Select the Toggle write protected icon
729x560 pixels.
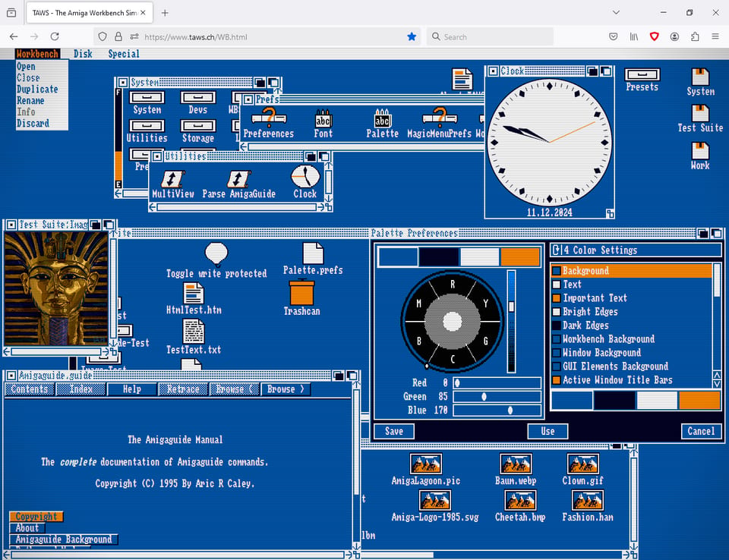pos(216,260)
